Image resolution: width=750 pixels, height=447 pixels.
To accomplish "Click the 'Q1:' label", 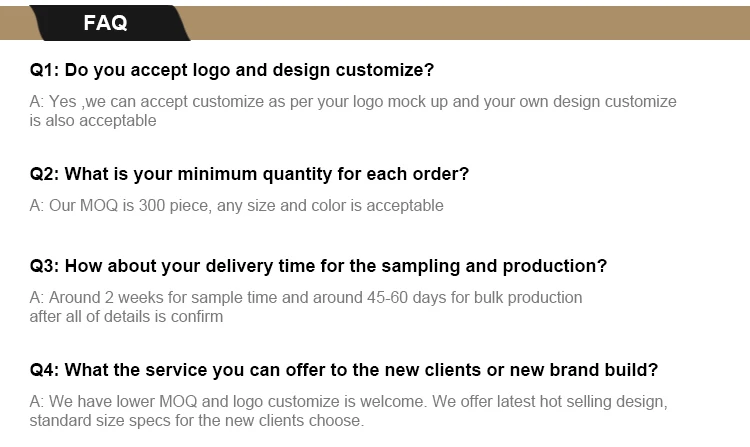I will click(x=45, y=71).
